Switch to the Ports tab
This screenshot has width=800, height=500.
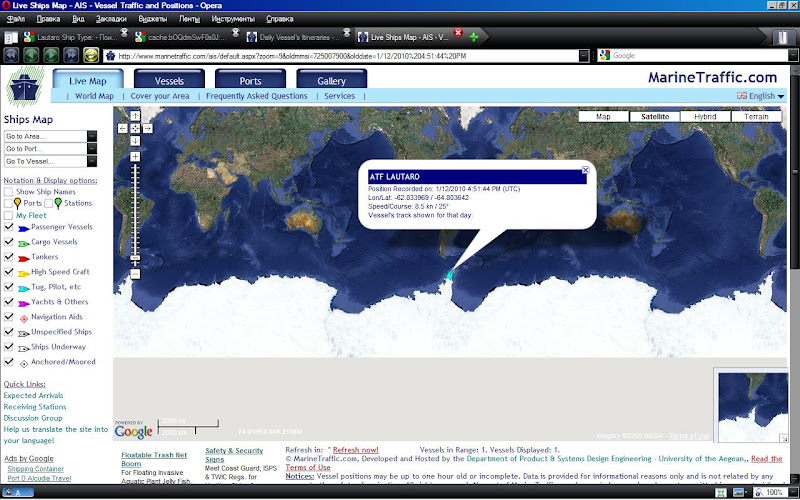click(x=250, y=79)
